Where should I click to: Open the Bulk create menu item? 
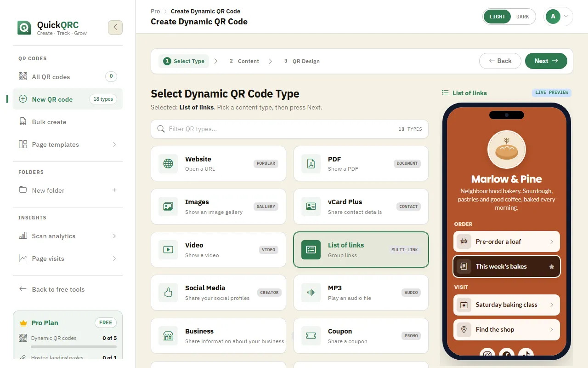tap(68, 122)
